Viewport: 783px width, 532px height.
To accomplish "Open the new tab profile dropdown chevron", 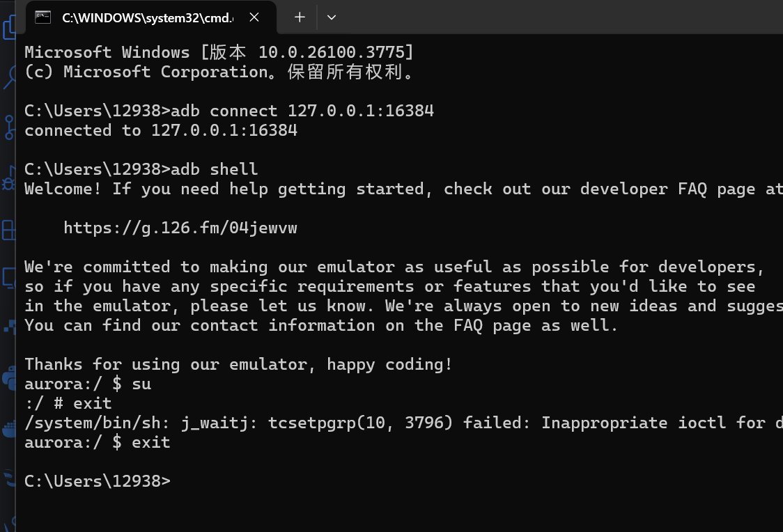I will tap(332, 17).
